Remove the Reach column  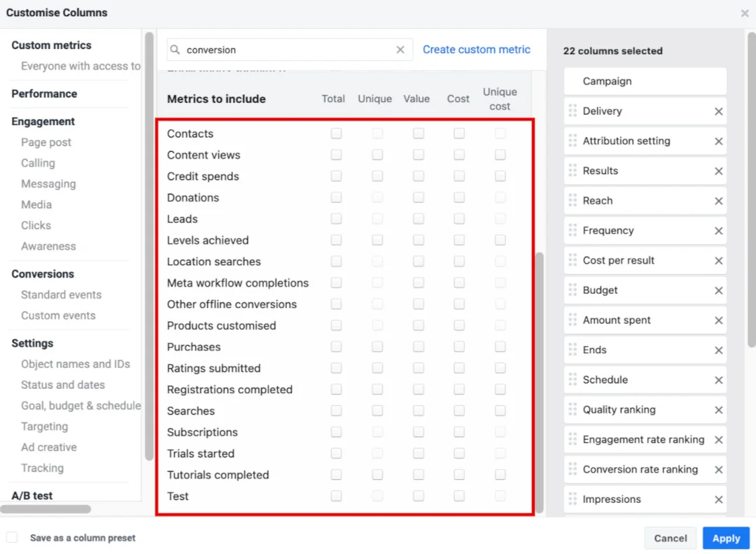[x=718, y=201]
